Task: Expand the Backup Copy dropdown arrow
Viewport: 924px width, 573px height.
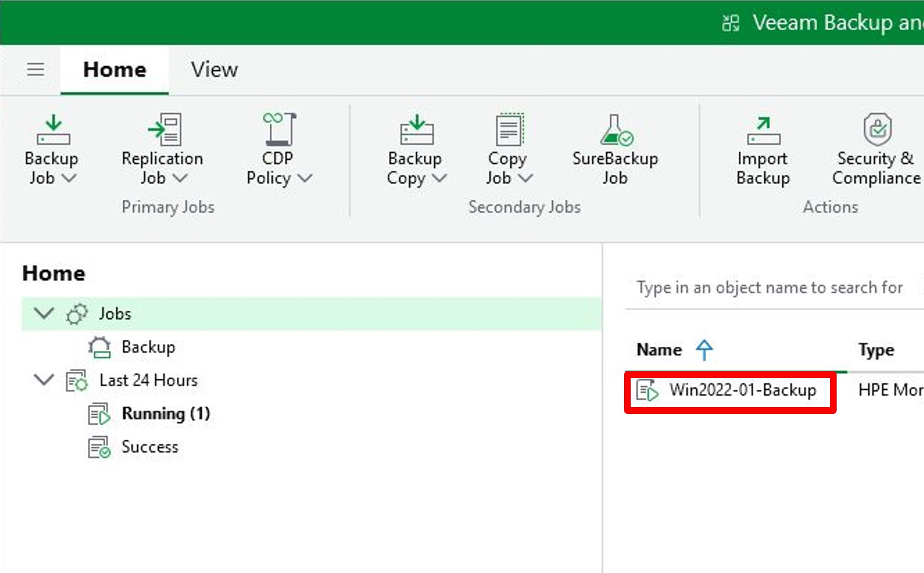Action: (x=439, y=178)
